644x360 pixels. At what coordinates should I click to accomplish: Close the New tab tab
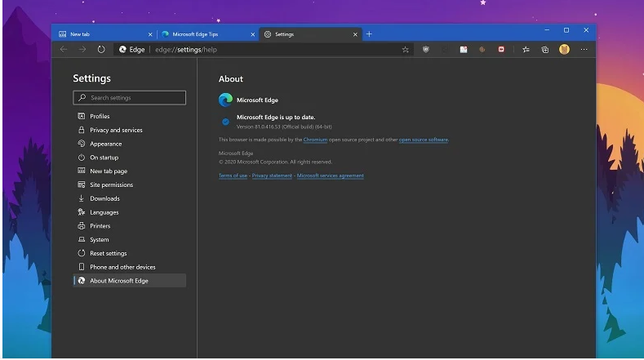150,34
